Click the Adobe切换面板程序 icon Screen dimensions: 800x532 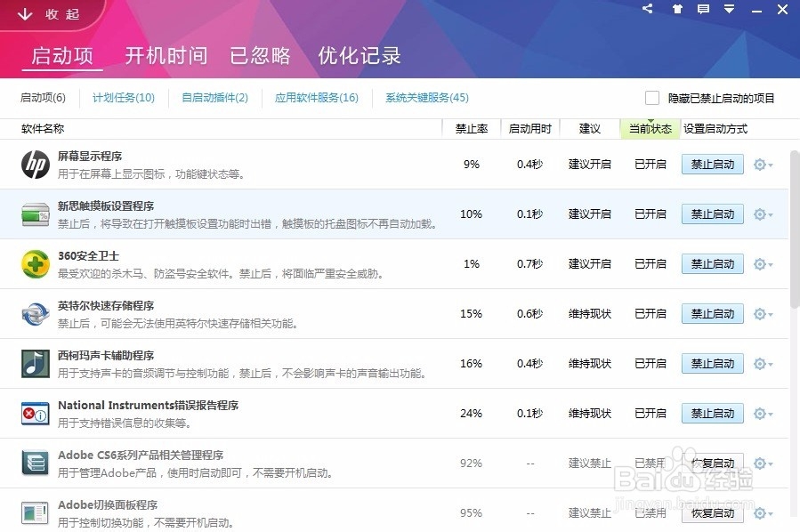coord(36,513)
